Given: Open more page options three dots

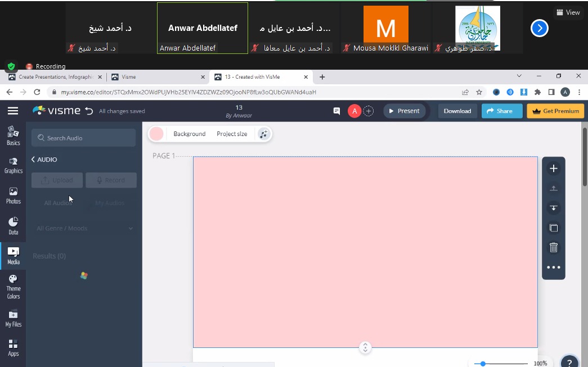Looking at the screenshot, I should (x=554, y=268).
